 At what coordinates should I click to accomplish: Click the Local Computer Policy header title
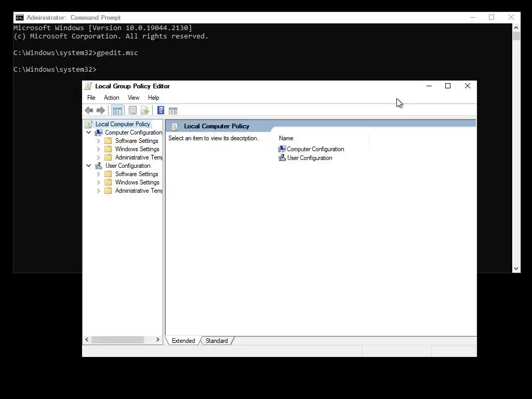(217, 126)
